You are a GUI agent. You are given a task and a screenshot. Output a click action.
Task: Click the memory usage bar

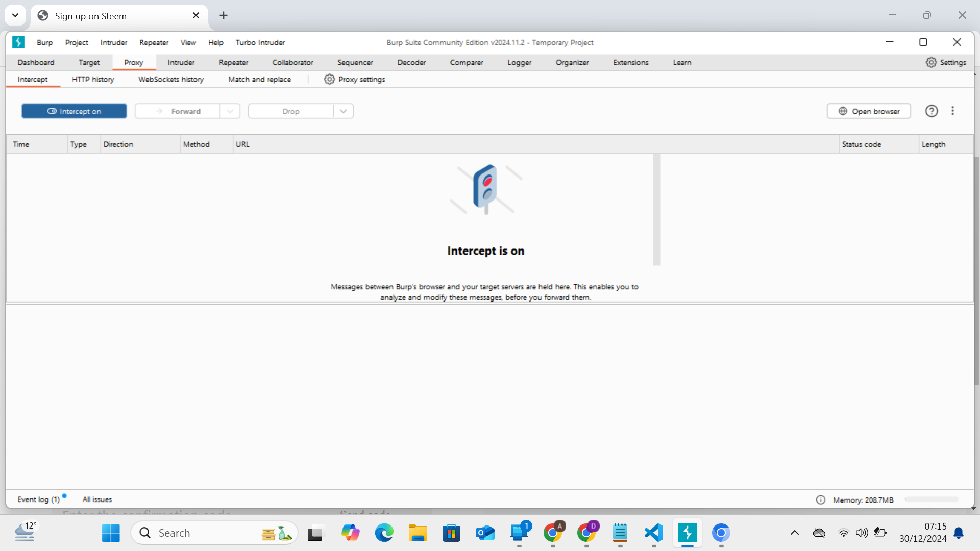[x=930, y=499]
